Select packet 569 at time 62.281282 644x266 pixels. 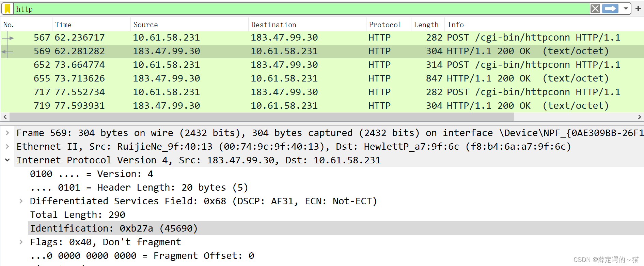[322, 51]
